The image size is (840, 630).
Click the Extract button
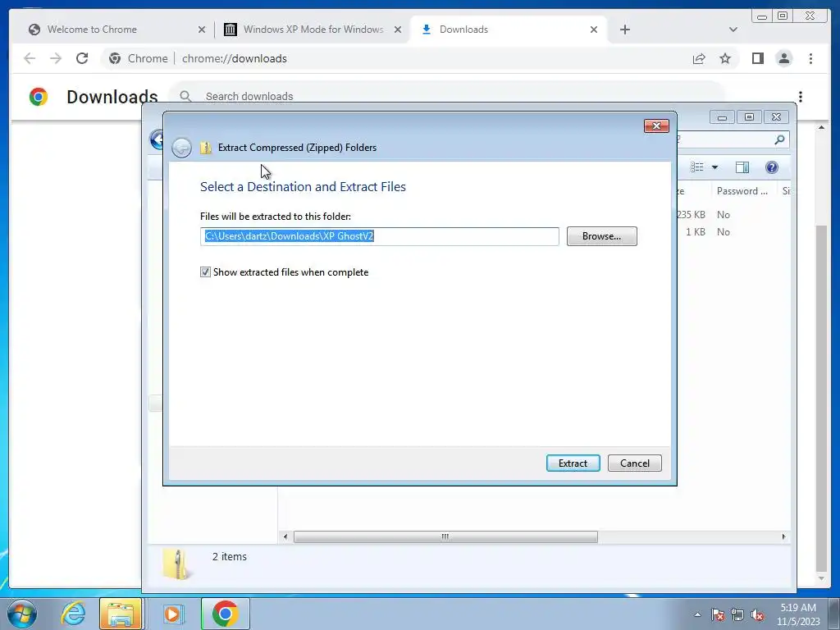tap(573, 463)
